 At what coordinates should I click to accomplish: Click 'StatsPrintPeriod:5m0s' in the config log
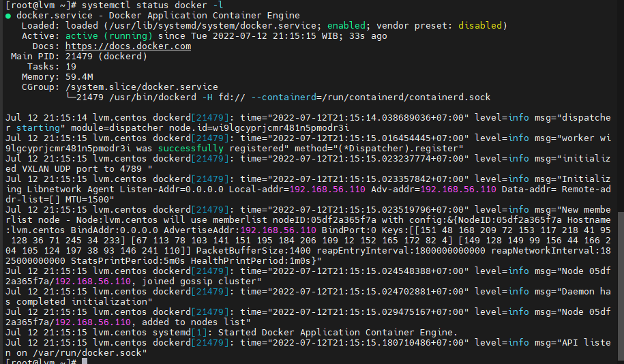click(128, 261)
